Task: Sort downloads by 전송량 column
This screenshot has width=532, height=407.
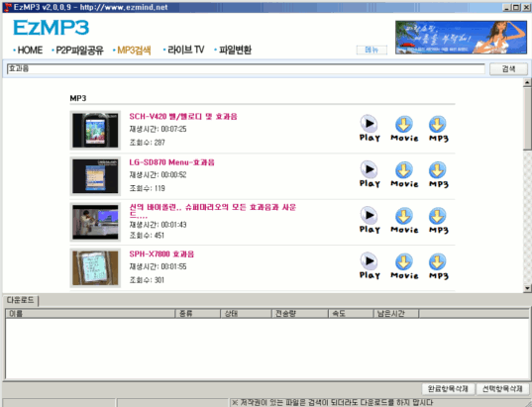Action: coord(300,313)
